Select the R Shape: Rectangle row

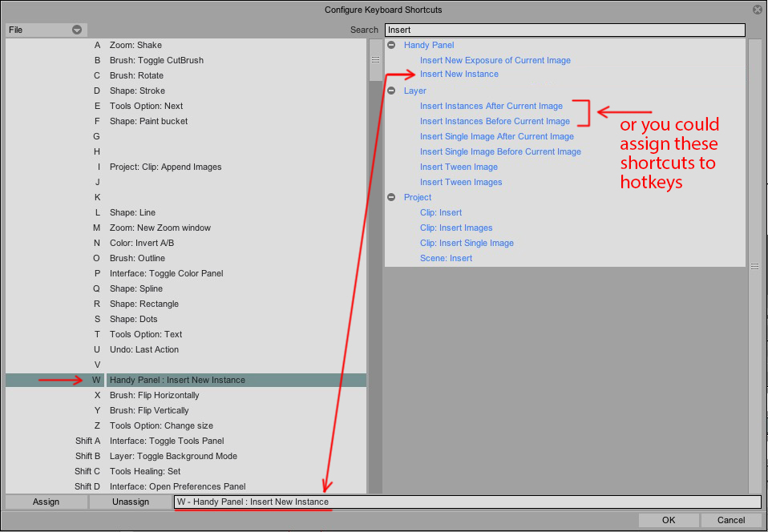point(186,304)
